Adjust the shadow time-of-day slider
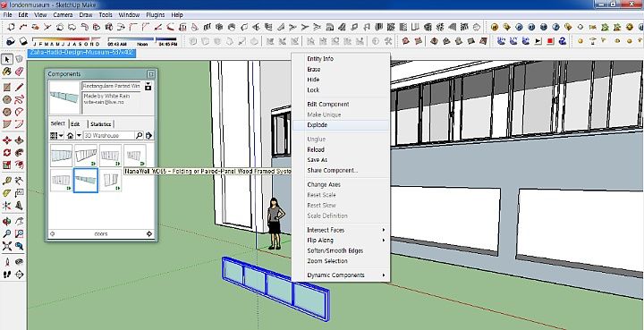The width and height of the screenshot is (644, 330). (142, 39)
